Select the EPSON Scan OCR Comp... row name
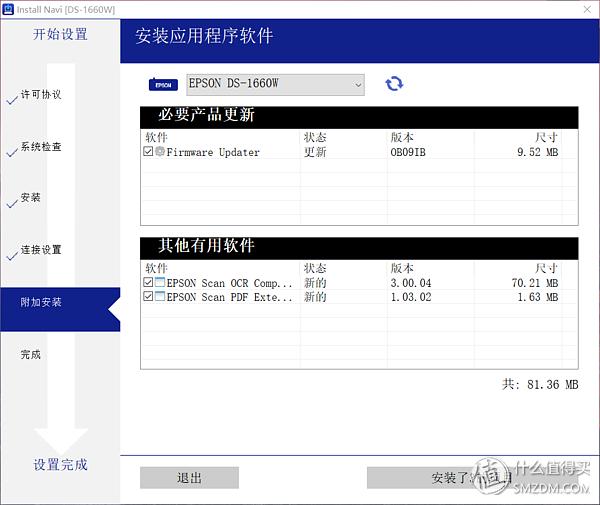600x505 pixels. 229,283
